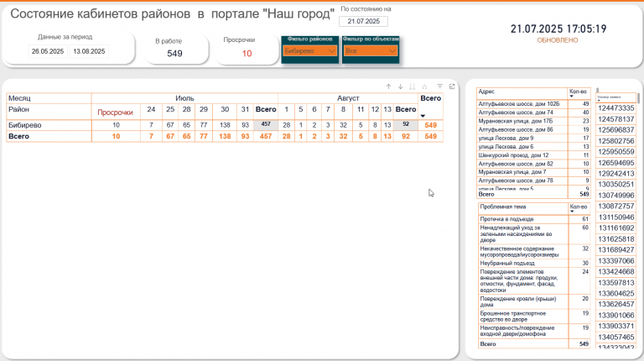644x361 pixels.
Task: Click July day 30 column header
Action: pos(225,109)
